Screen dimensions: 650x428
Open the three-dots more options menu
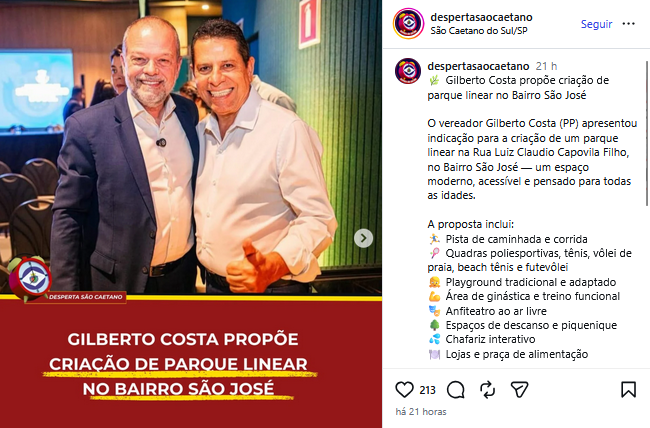point(628,24)
